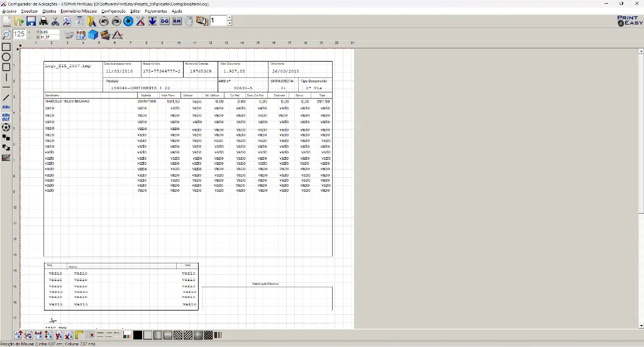This screenshot has height=347, width=644.
Task: Click the PPD checklist icon
Action: [x=81, y=35]
